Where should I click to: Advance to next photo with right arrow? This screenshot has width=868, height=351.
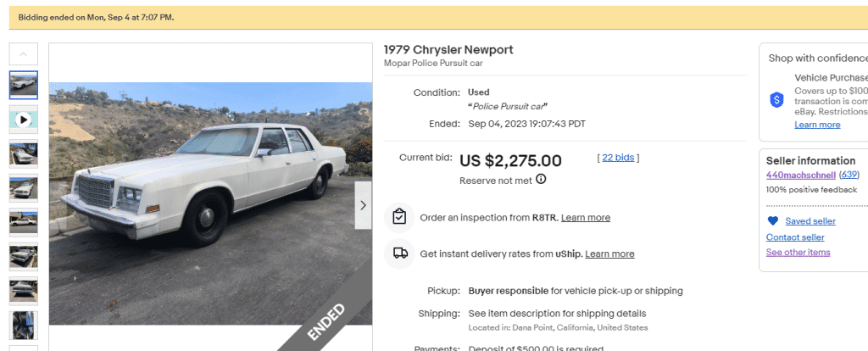(363, 205)
